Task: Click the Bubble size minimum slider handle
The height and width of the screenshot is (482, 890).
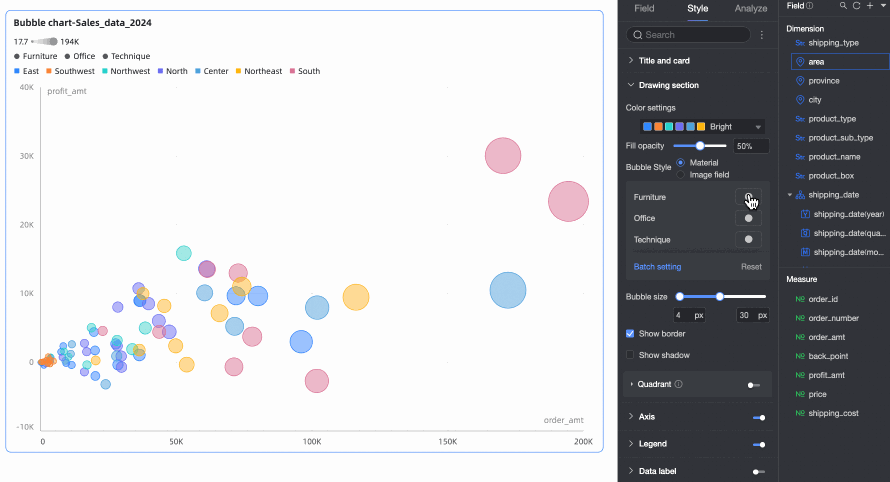Action: [x=679, y=296]
